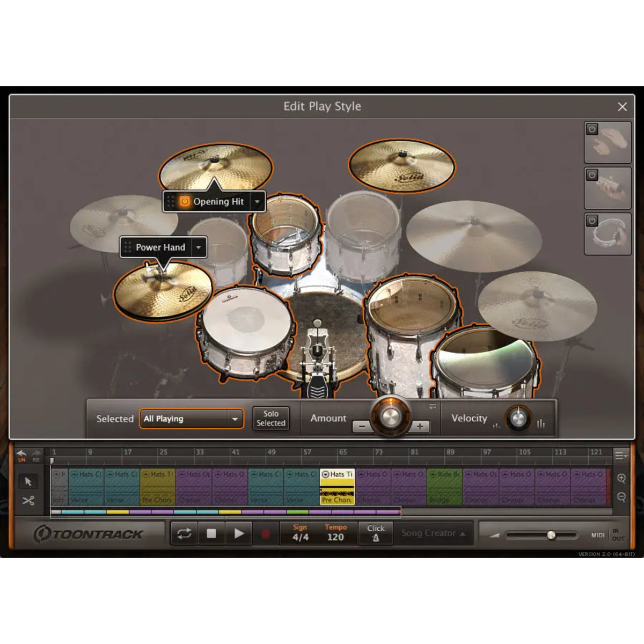Click the Amount knob
The image size is (644, 644).
pyautogui.click(x=391, y=417)
